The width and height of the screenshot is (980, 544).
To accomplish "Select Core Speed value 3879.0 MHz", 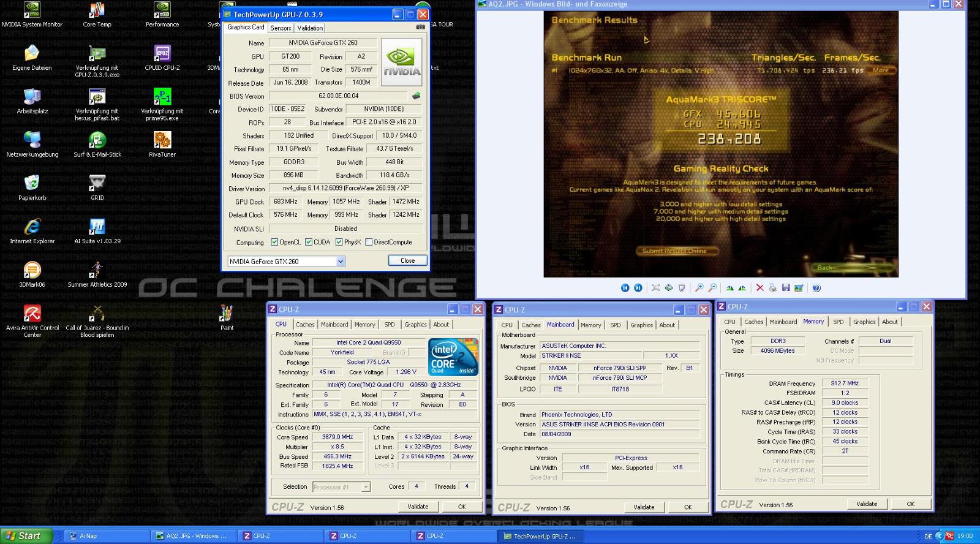I will [x=337, y=437].
